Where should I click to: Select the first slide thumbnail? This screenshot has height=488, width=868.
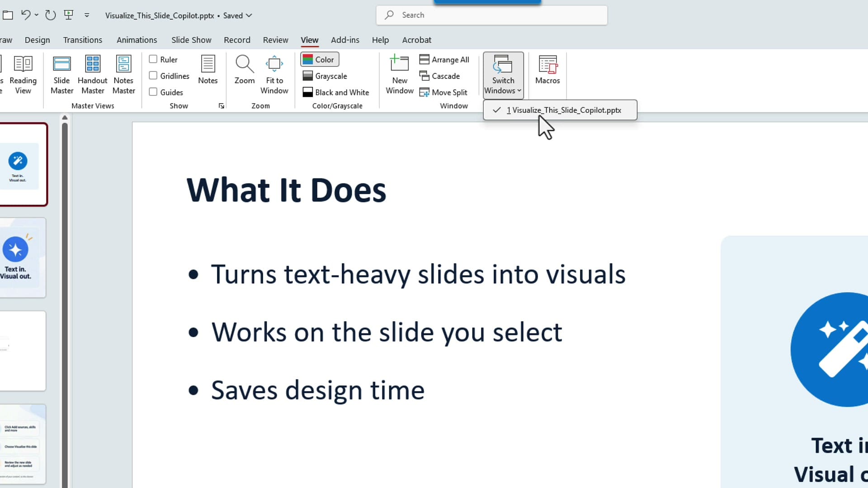point(23,164)
